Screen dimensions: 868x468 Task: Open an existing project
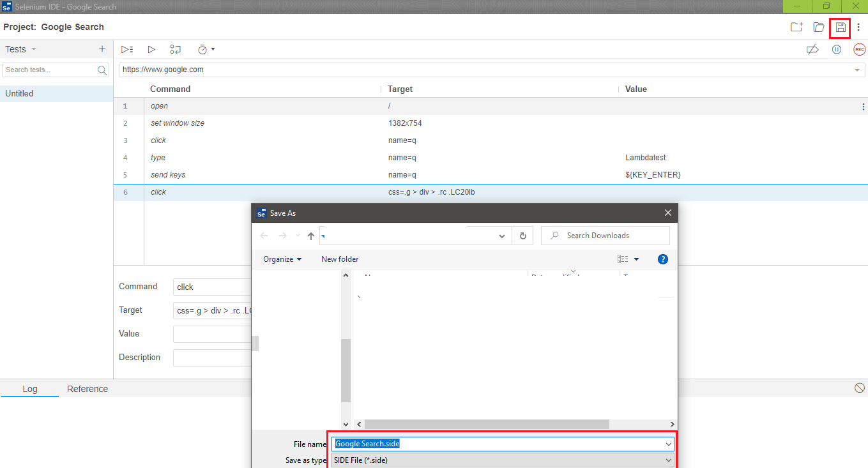point(818,27)
